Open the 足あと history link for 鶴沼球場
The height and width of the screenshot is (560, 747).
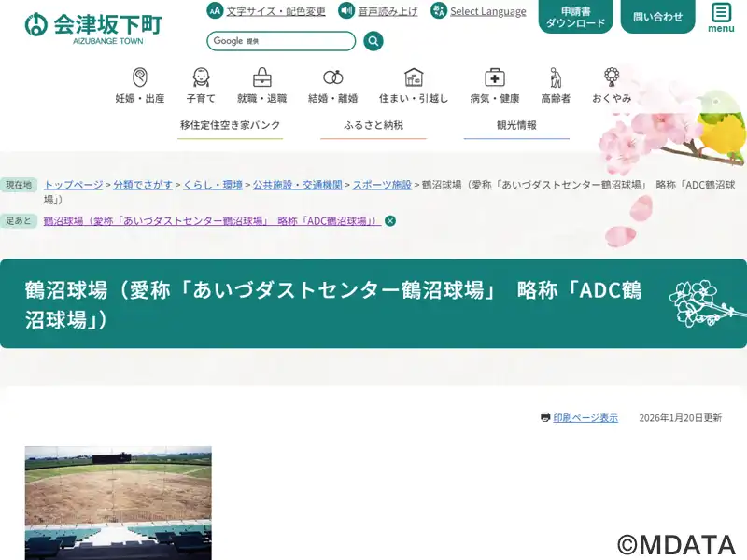[213, 221]
